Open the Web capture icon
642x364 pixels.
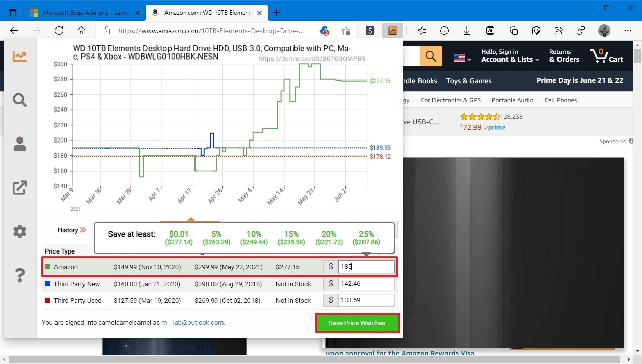(536, 31)
